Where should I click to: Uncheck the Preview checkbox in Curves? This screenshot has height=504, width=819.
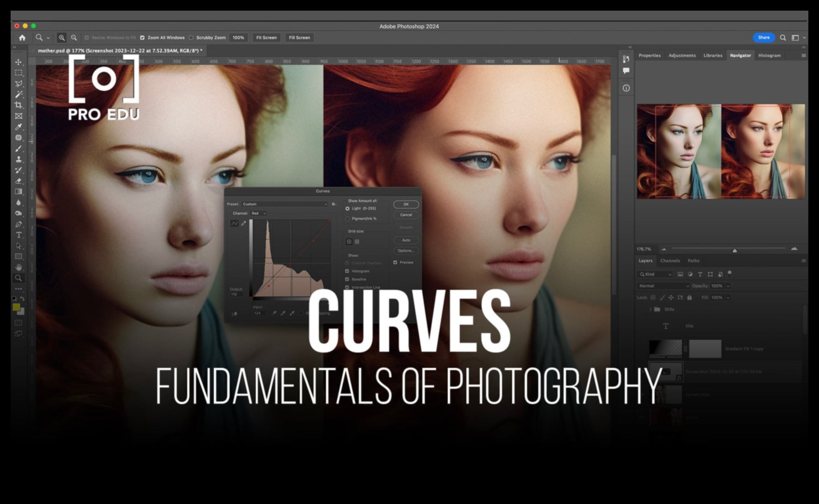coord(395,263)
